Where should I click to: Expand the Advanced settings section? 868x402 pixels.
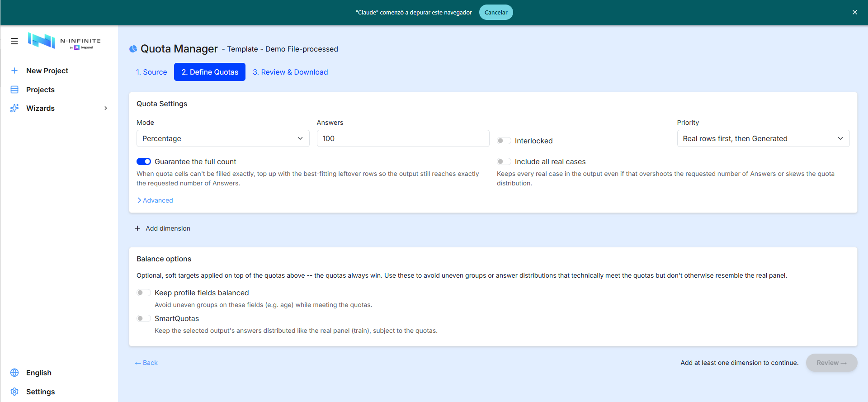(x=155, y=200)
